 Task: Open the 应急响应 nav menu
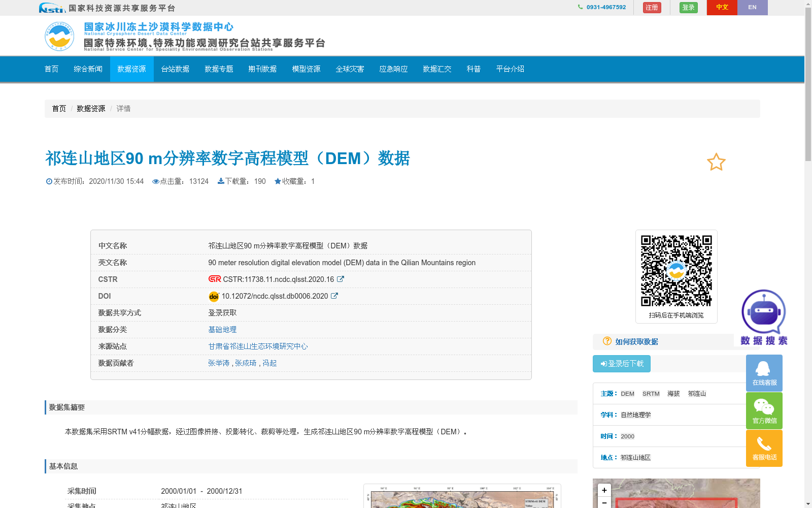(x=393, y=69)
